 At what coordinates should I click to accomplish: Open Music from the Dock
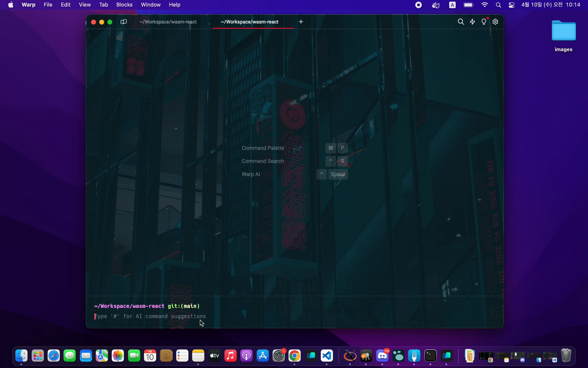coord(230,356)
